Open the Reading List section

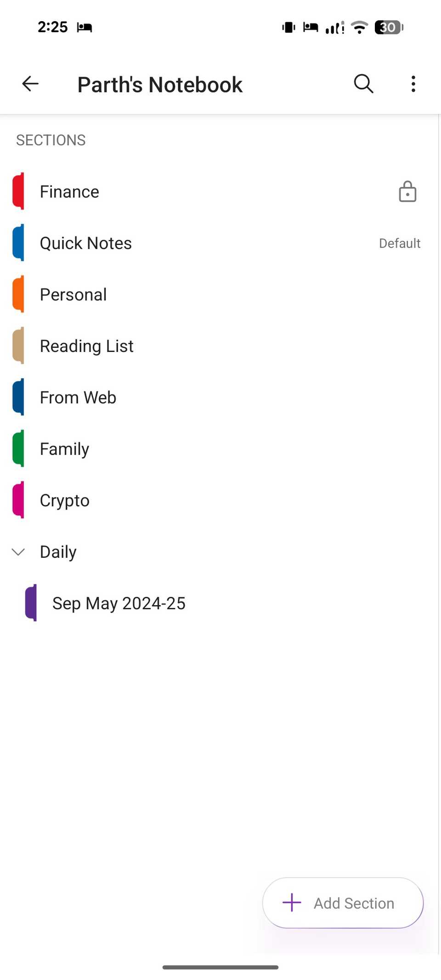coord(87,346)
